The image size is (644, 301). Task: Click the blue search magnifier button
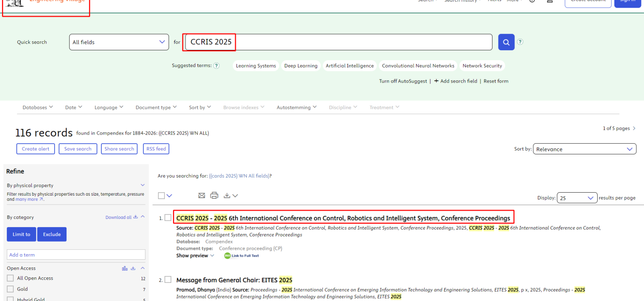(506, 42)
